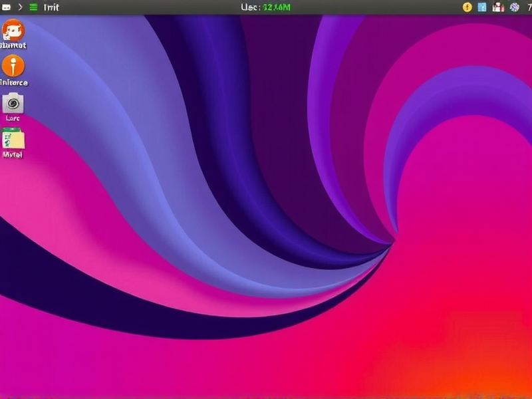Open the yellow folder desktop icon
This screenshot has height=399, width=532.
point(13,138)
